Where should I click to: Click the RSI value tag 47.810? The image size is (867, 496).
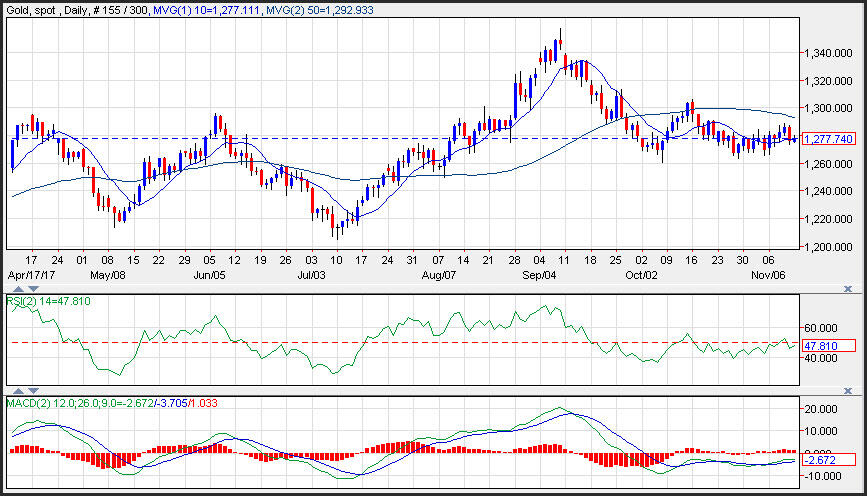point(827,346)
